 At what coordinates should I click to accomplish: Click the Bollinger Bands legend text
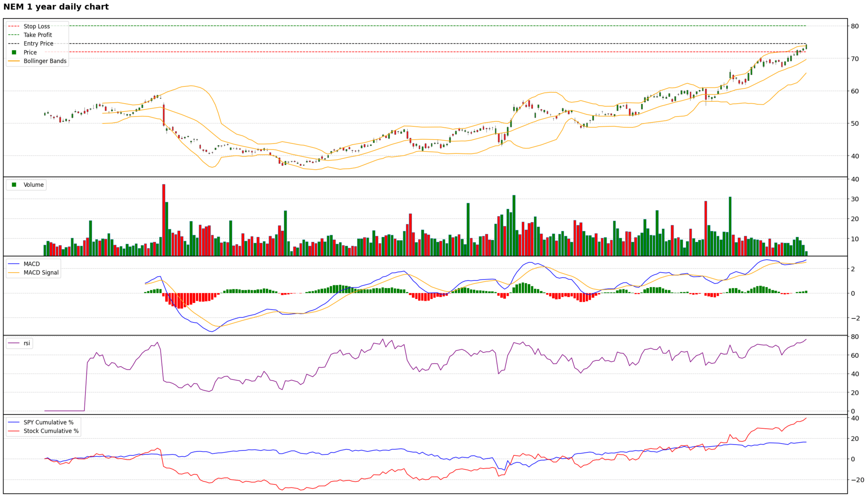[45, 61]
